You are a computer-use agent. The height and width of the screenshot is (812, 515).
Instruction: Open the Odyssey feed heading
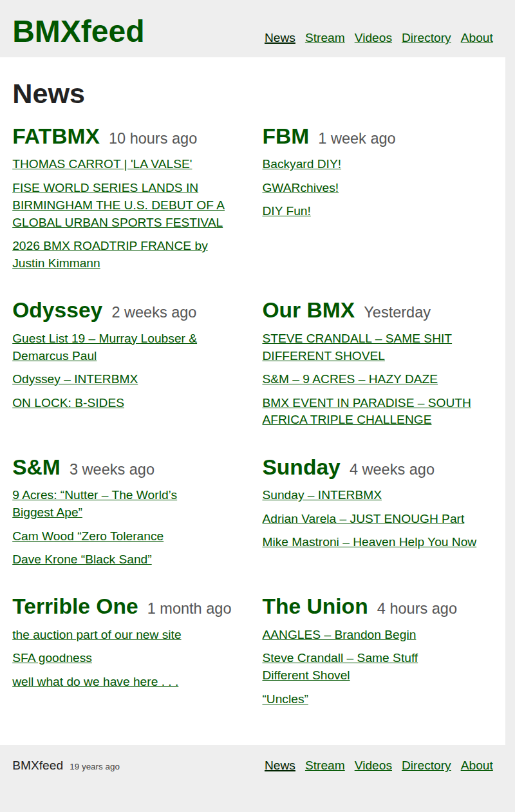(x=57, y=310)
